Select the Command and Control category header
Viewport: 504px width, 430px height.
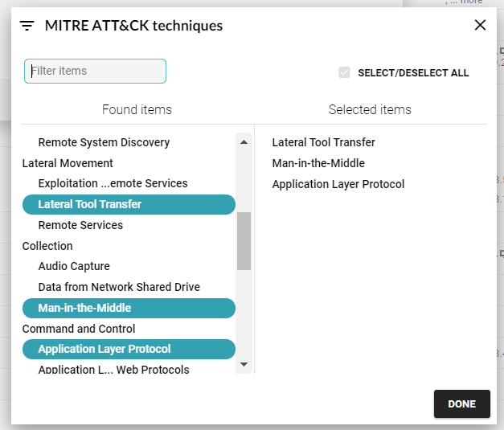pos(79,329)
